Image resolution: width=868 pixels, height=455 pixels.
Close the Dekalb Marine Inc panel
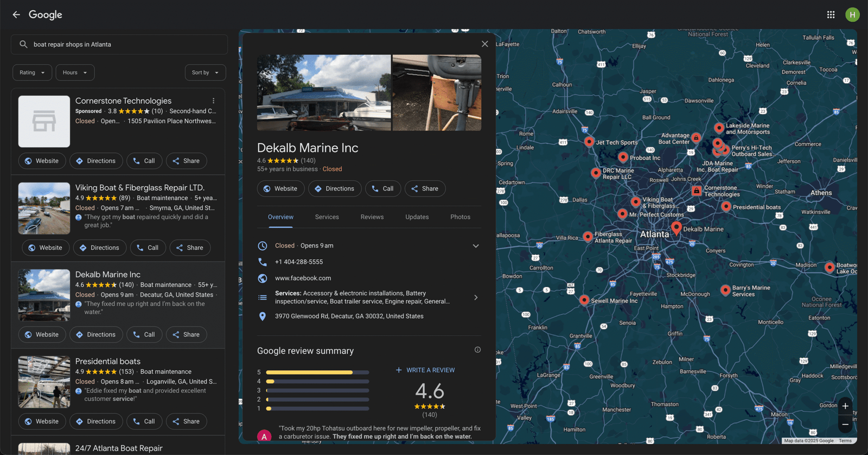484,44
